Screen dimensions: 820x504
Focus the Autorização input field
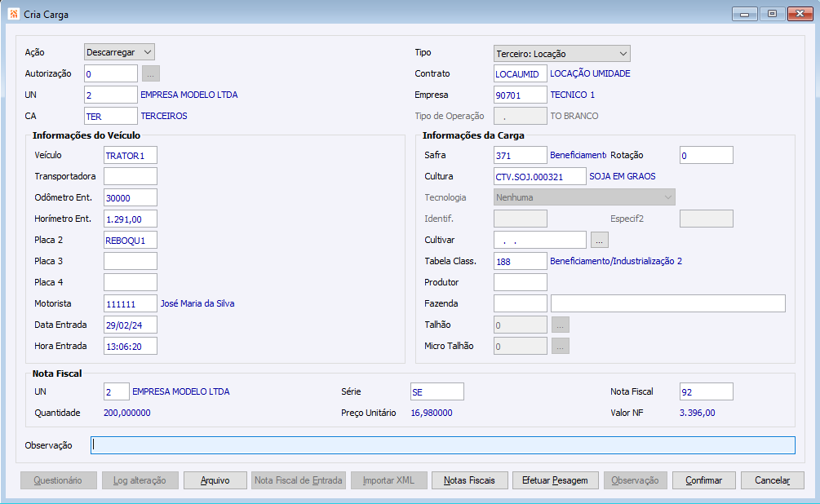coord(111,73)
